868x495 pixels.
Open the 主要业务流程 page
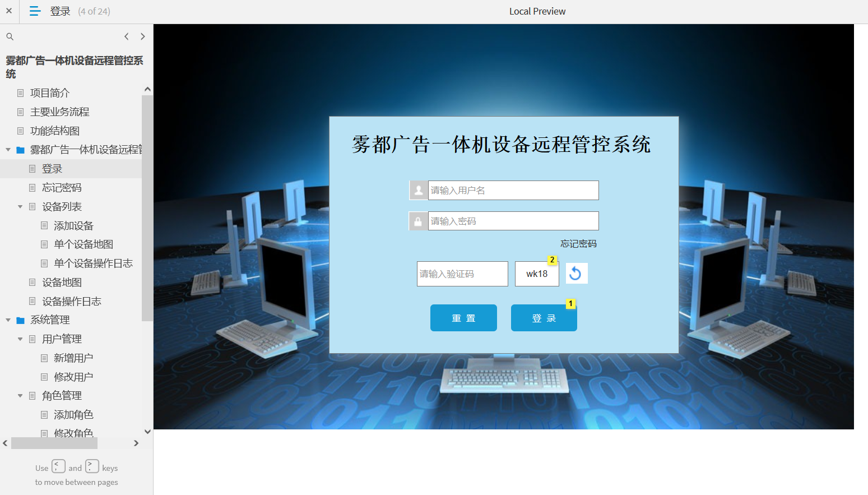(60, 112)
